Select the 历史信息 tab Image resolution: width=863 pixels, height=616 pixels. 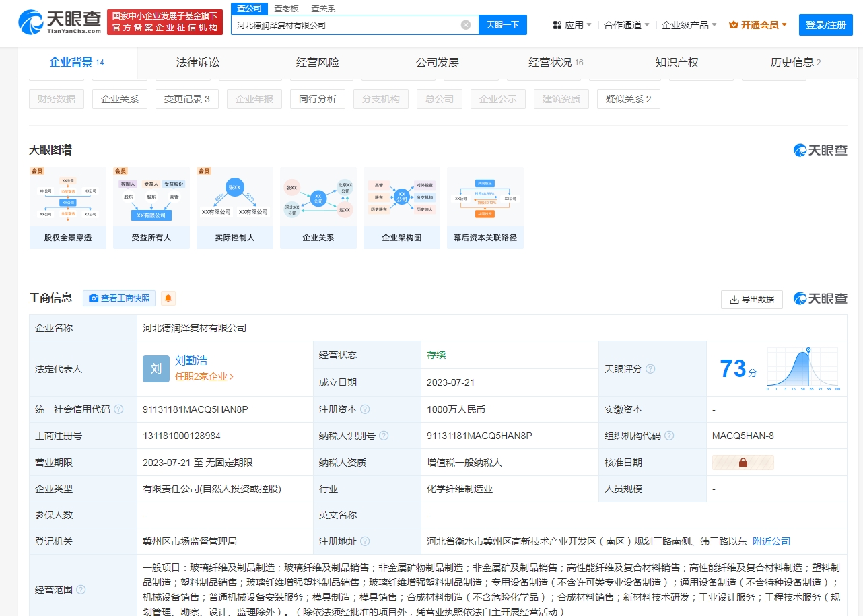796,63
